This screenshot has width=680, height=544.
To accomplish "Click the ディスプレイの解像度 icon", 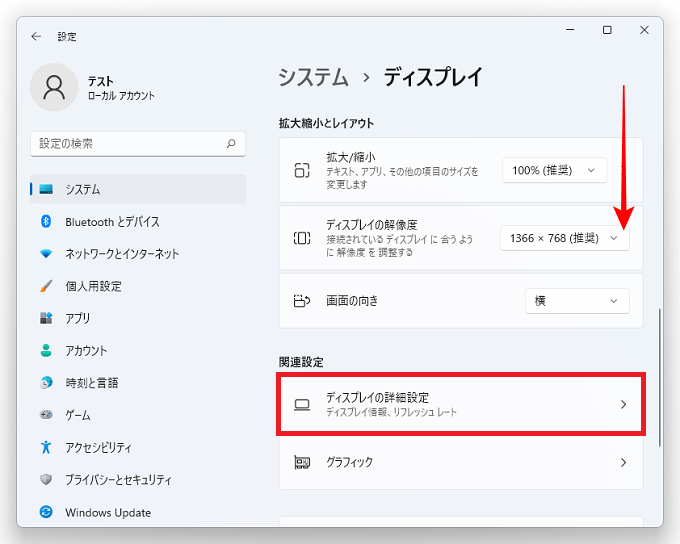I will click(302, 238).
